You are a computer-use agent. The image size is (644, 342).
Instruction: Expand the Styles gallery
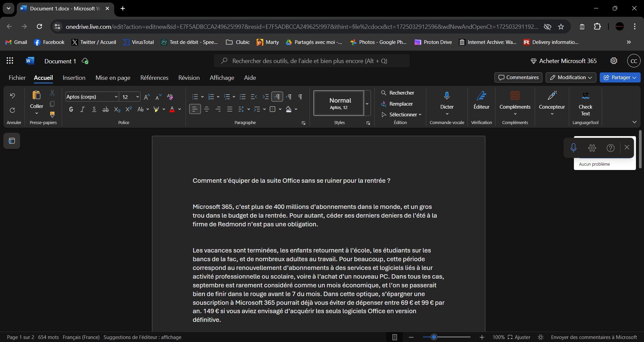tap(367, 104)
